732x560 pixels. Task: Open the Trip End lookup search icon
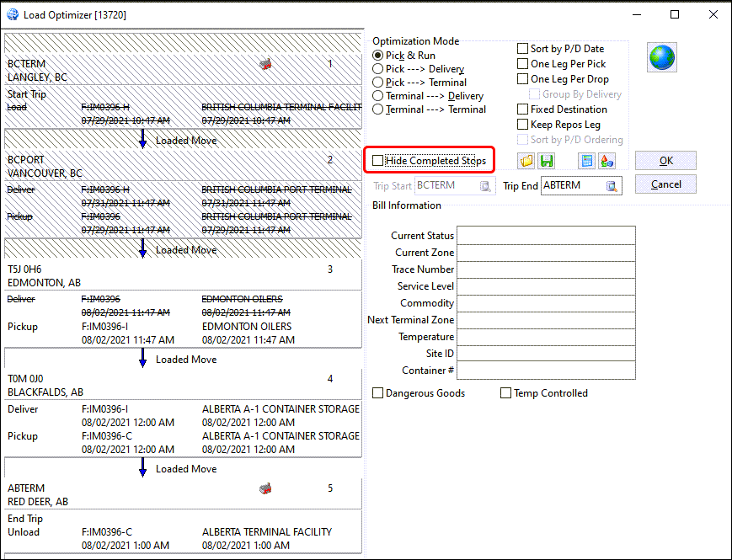[612, 186]
